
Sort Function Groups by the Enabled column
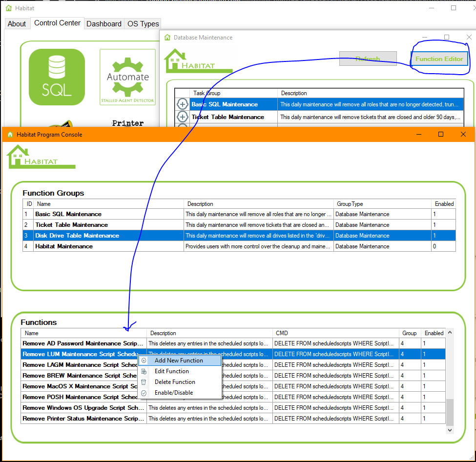pos(444,204)
